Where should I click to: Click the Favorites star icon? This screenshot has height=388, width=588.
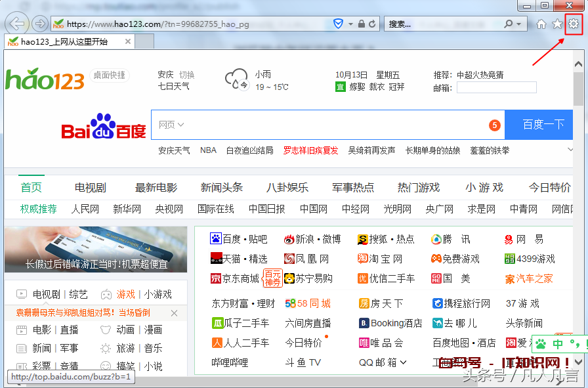point(557,24)
